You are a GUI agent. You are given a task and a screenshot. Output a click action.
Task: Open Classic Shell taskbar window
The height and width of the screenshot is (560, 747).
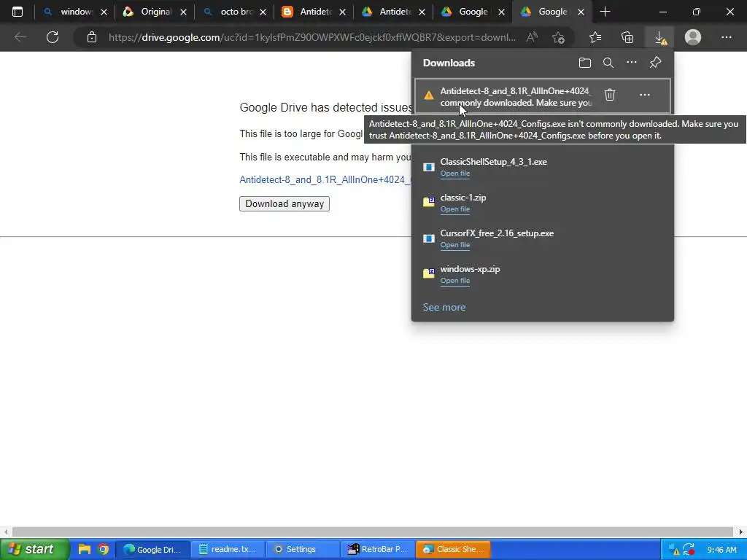452,549
